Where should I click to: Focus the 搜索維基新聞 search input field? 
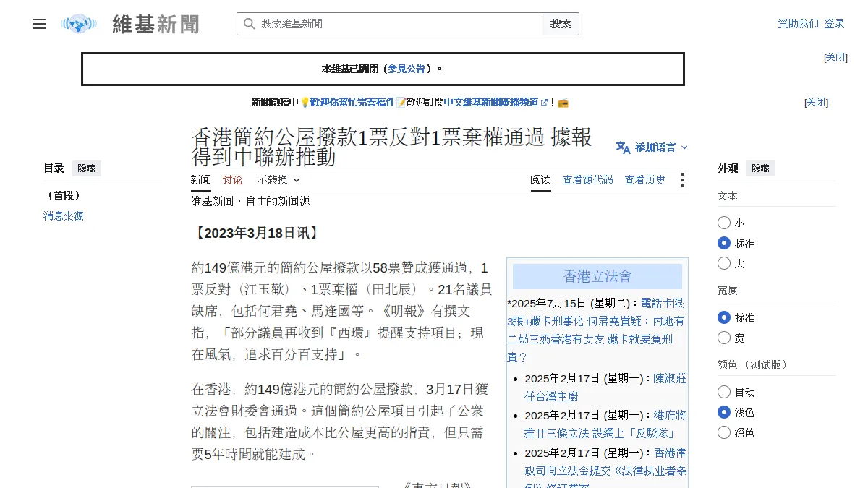click(x=399, y=24)
